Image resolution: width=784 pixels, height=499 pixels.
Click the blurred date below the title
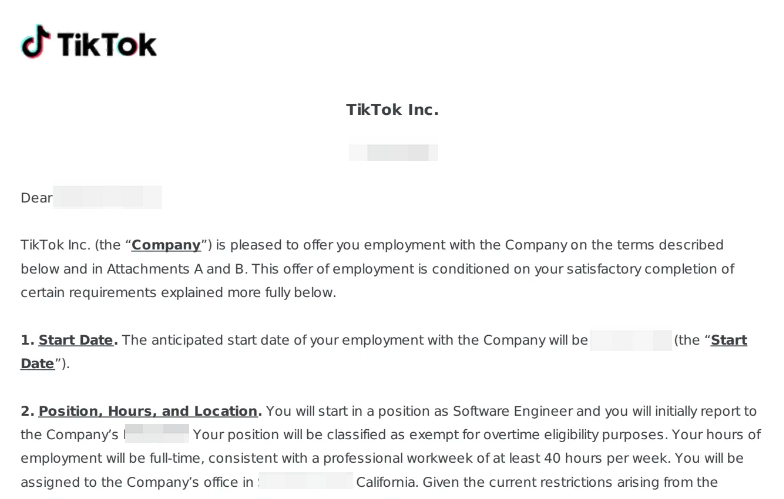click(393, 152)
